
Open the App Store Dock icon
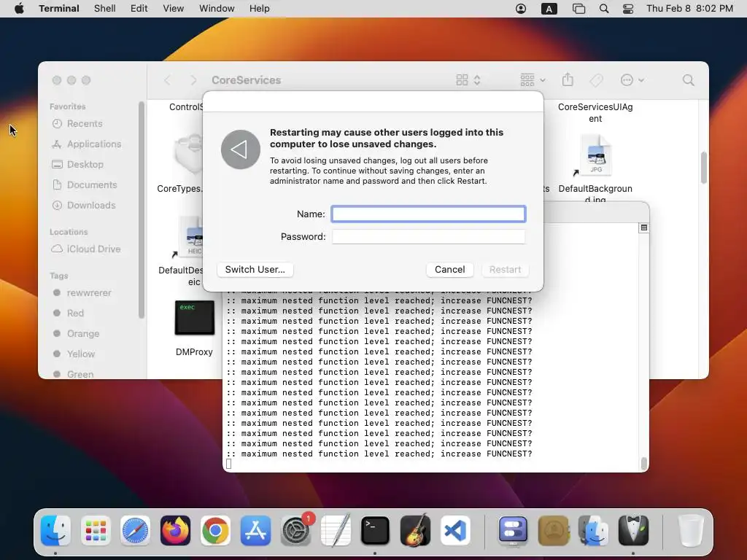[x=255, y=531]
